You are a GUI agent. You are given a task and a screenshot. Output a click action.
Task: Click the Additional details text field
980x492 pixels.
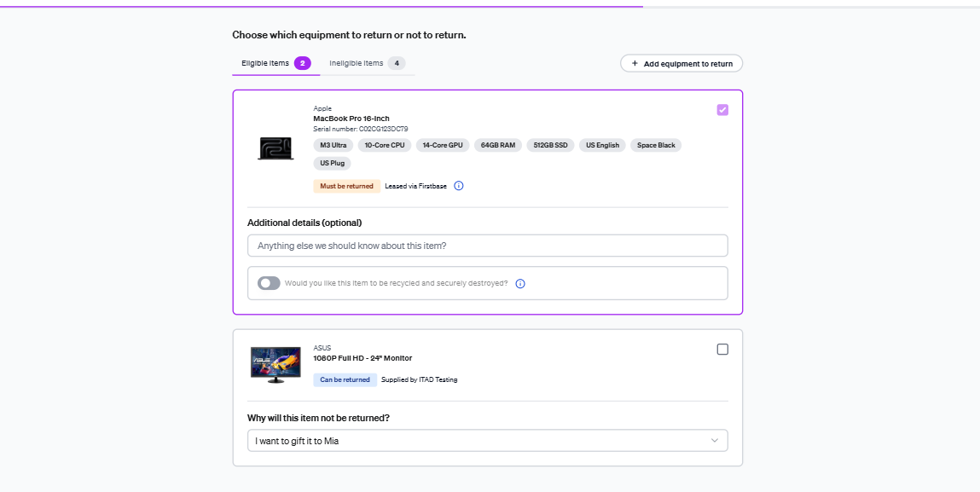[x=488, y=246]
